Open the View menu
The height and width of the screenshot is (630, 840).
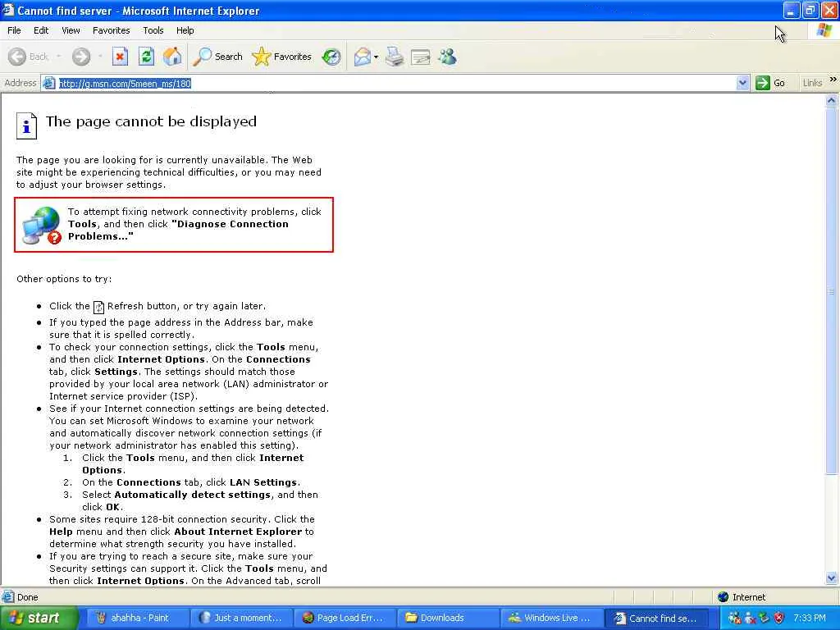point(71,30)
